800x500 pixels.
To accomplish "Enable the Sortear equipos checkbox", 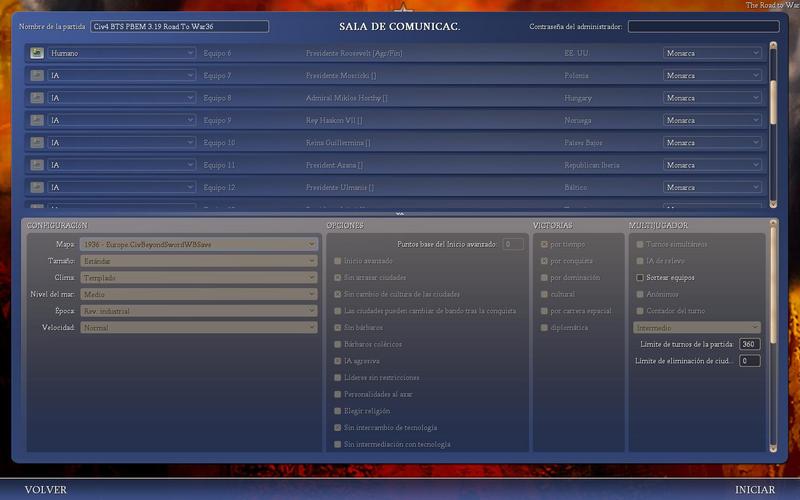I will click(x=640, y=277).
